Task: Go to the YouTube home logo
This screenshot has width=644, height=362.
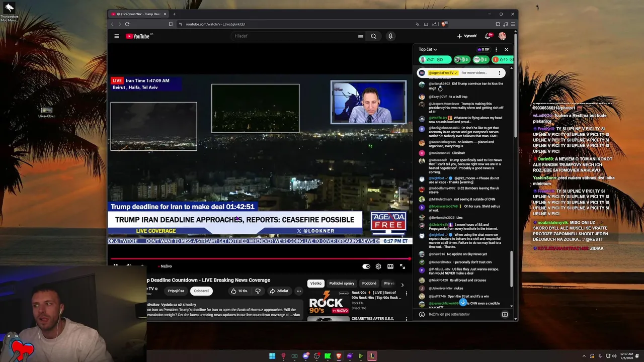Action: [x=137, y=36]
